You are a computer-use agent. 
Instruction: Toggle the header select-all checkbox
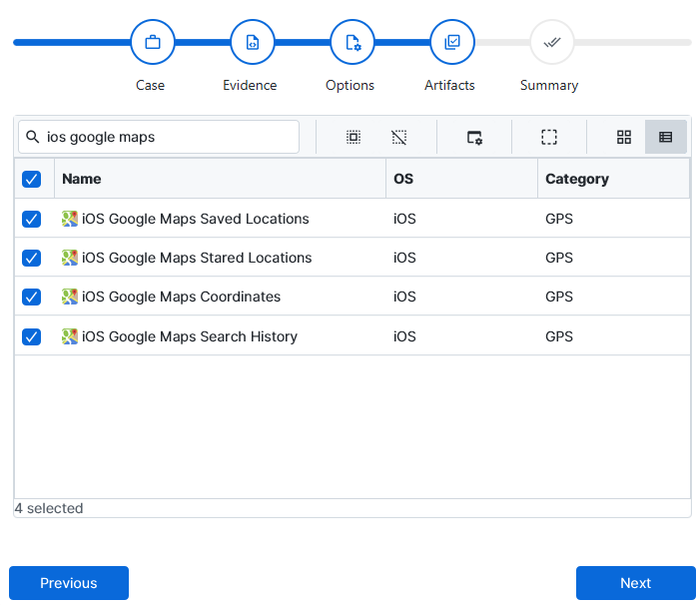coord(32,179)
